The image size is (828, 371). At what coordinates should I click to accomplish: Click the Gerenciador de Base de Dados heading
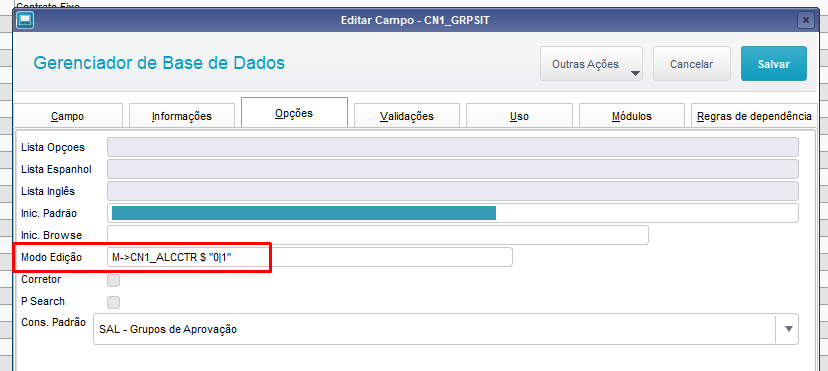point(159,63)
